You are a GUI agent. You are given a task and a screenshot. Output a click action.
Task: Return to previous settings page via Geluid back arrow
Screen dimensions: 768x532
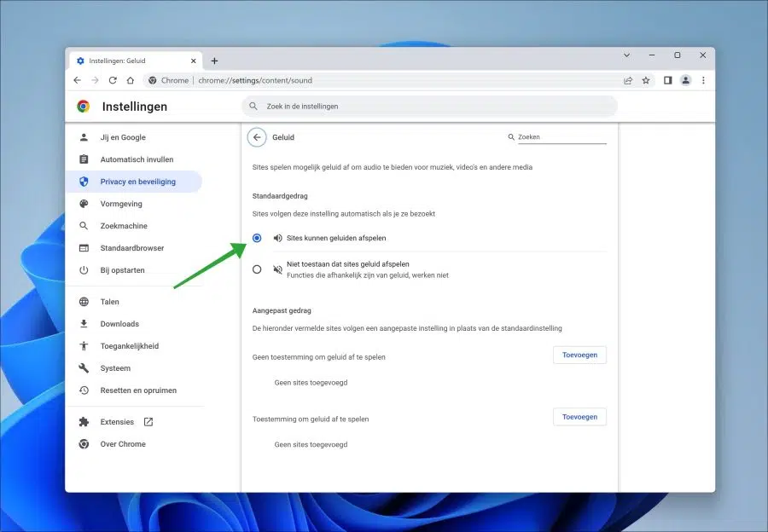pos(257,137)
